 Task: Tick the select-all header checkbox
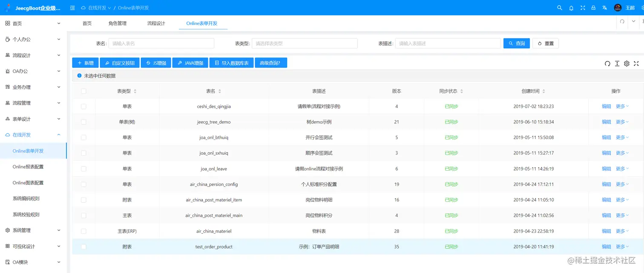[83, 91]
